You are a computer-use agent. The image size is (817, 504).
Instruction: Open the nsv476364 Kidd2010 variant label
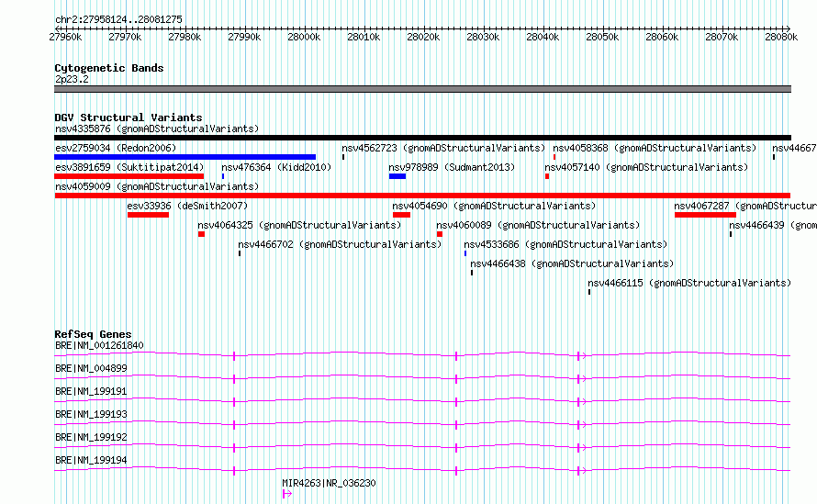point(276,167)
